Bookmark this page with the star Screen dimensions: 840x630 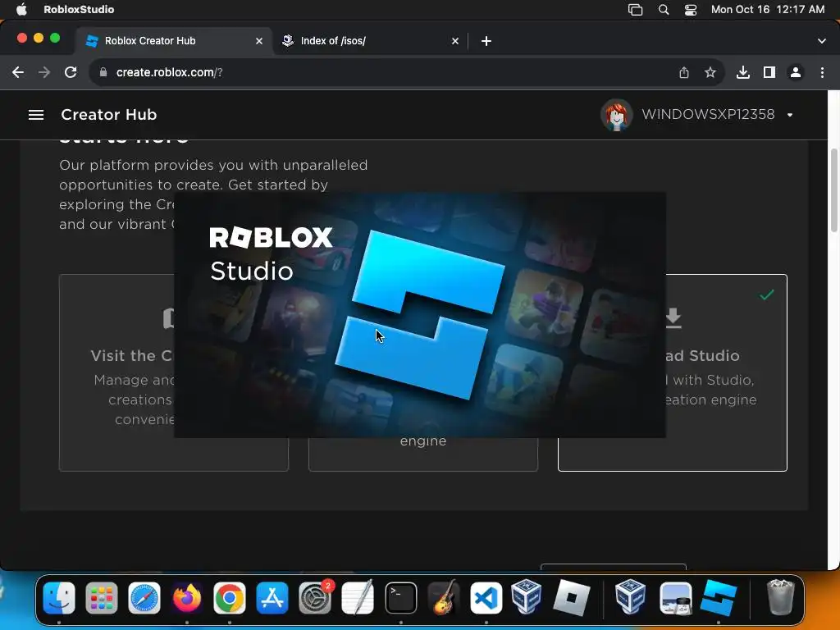[710, 72]
